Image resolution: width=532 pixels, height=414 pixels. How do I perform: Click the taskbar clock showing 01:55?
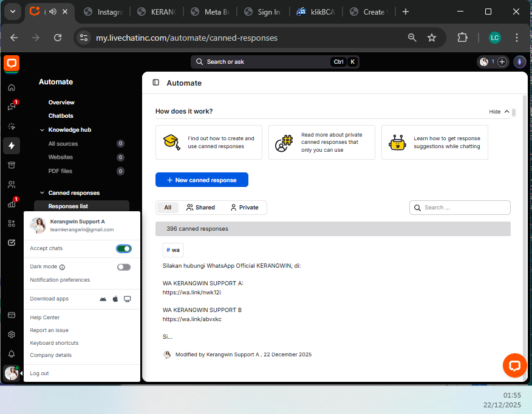click(512, 395)
